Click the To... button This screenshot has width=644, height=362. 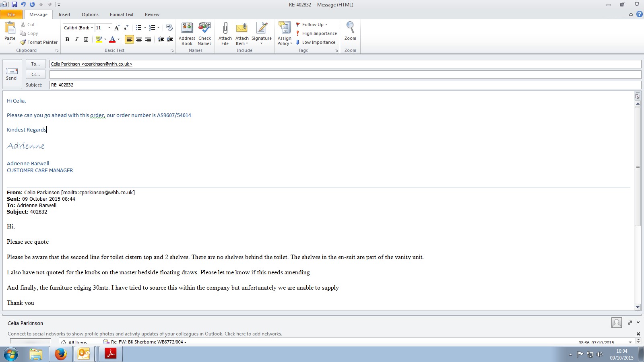[x=35, y=64]
